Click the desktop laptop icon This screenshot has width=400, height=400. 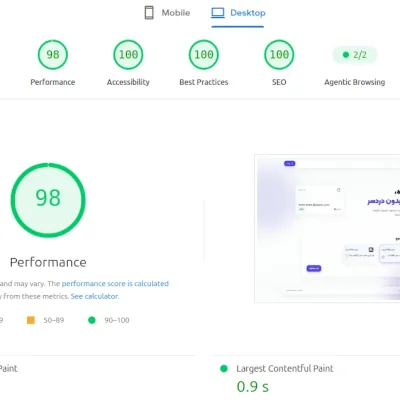[218, 13]
